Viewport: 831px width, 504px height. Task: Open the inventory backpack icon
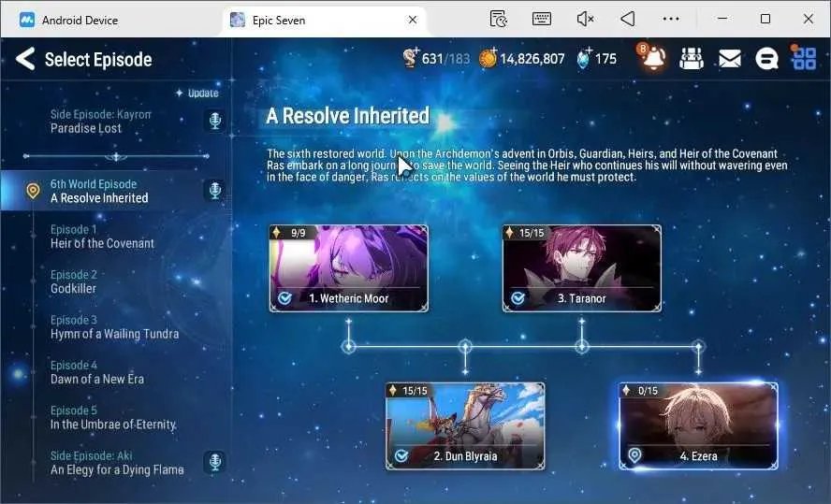[691, 58]
